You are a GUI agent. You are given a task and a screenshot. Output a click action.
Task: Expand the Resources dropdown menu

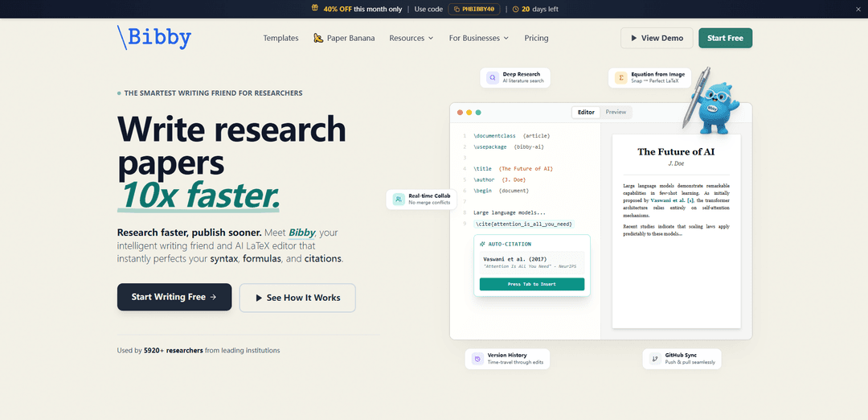click(411, 38)
